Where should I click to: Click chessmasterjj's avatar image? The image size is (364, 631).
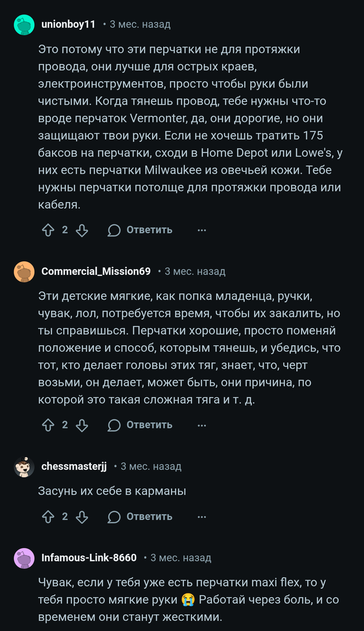point(24,467)
